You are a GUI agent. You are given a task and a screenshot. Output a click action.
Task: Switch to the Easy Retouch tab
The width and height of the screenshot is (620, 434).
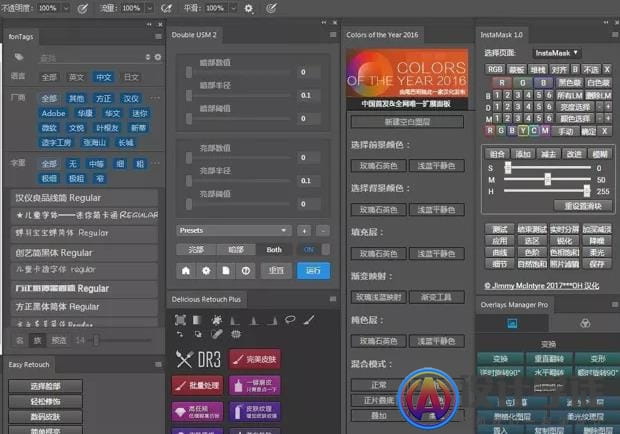[x=29, y=364]
